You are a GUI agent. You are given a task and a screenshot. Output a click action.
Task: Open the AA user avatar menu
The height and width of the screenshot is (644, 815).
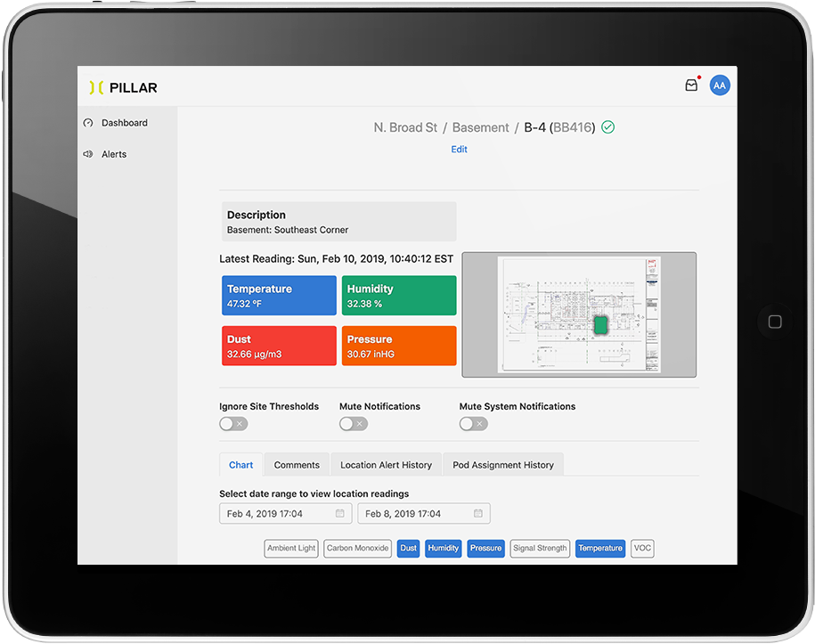tap(720, 86)
